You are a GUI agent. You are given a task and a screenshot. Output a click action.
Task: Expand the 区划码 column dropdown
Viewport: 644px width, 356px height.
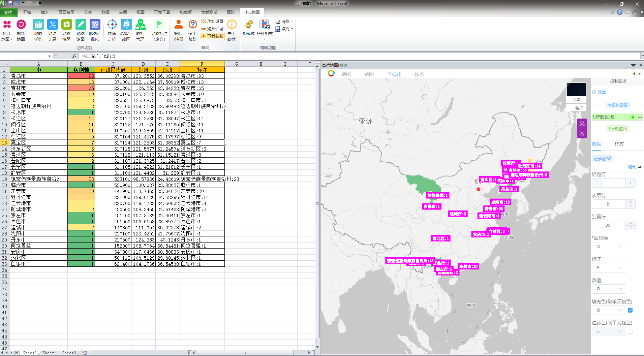pyautogui.click(x=609, y=247)
